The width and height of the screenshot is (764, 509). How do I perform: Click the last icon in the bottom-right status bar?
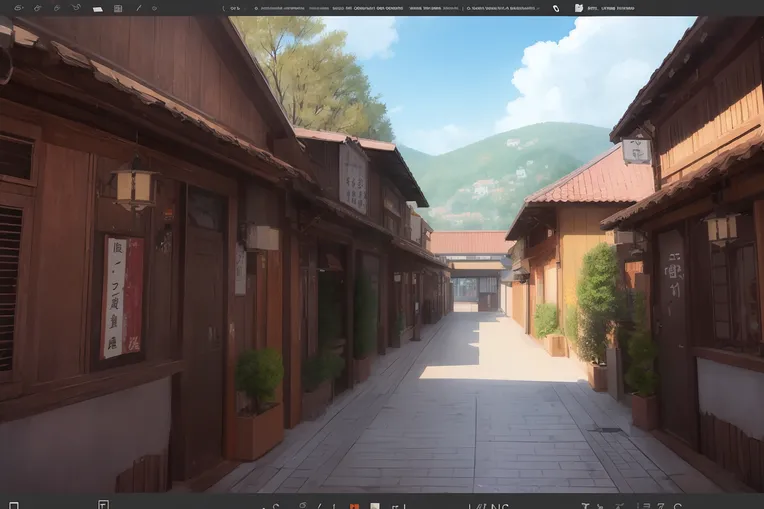(x=677, y=505)
